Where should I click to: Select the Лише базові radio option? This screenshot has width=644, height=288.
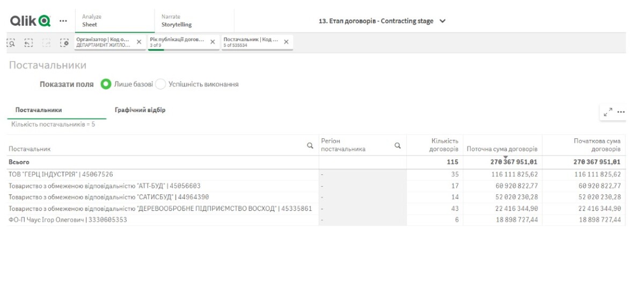pos(106,84)
